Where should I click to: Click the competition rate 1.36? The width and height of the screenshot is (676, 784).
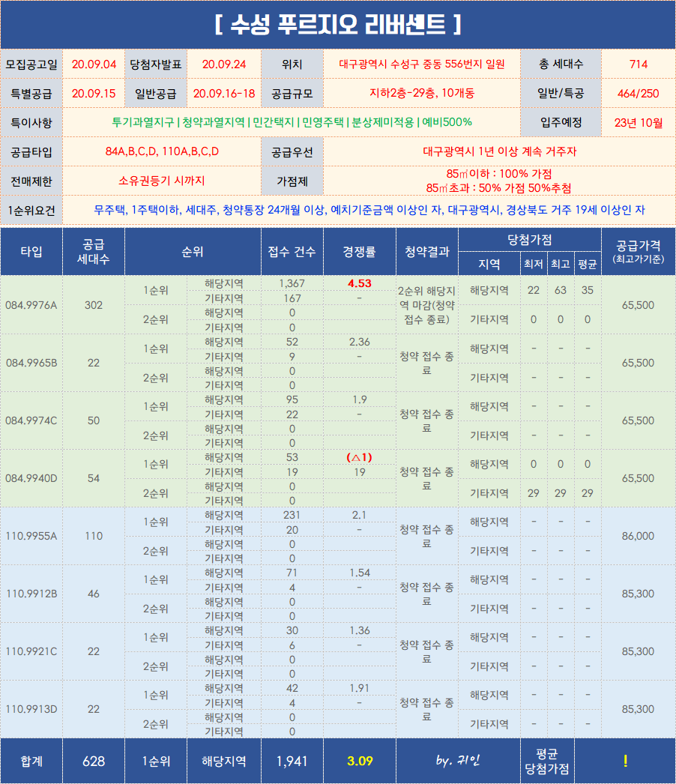click(x=360, y=630)
